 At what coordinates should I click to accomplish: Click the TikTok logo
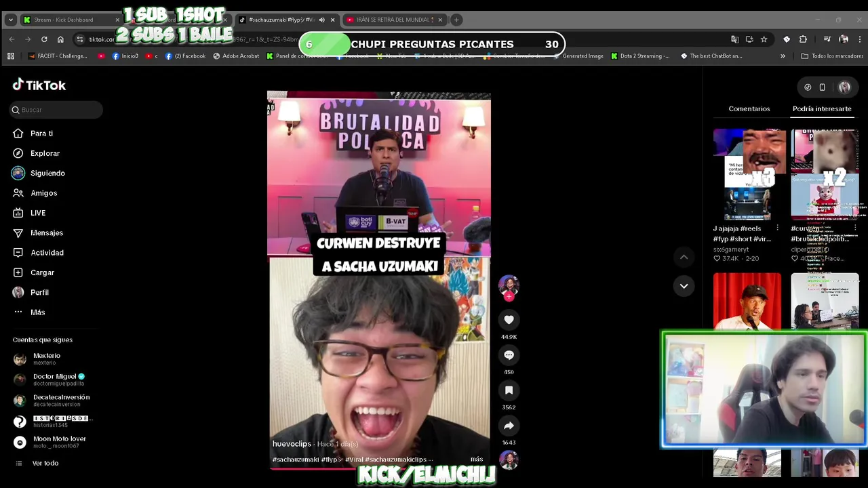pos(39,85)
